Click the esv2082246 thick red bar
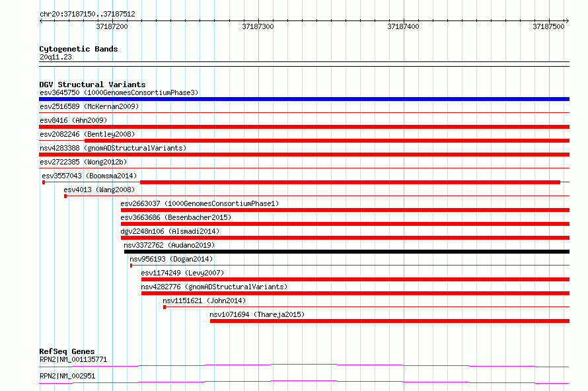 click(327, 141)
